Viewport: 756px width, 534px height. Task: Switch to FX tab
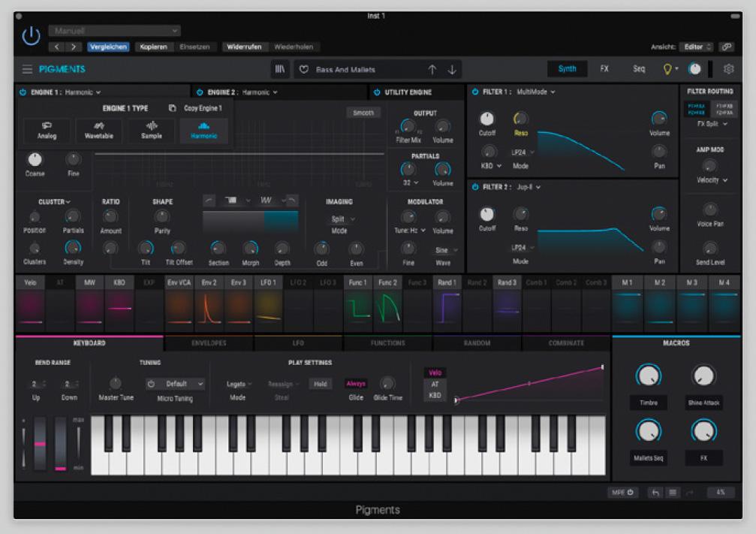(x=604, y=69)
